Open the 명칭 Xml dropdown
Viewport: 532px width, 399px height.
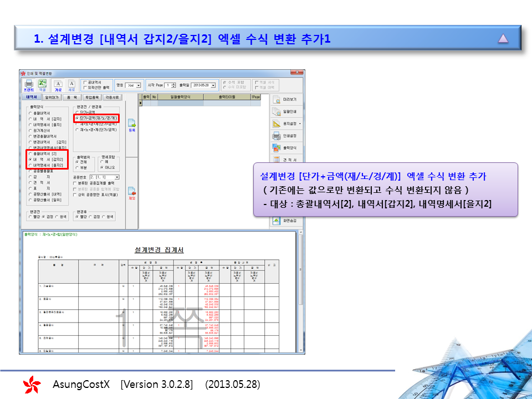coord(139,85)
